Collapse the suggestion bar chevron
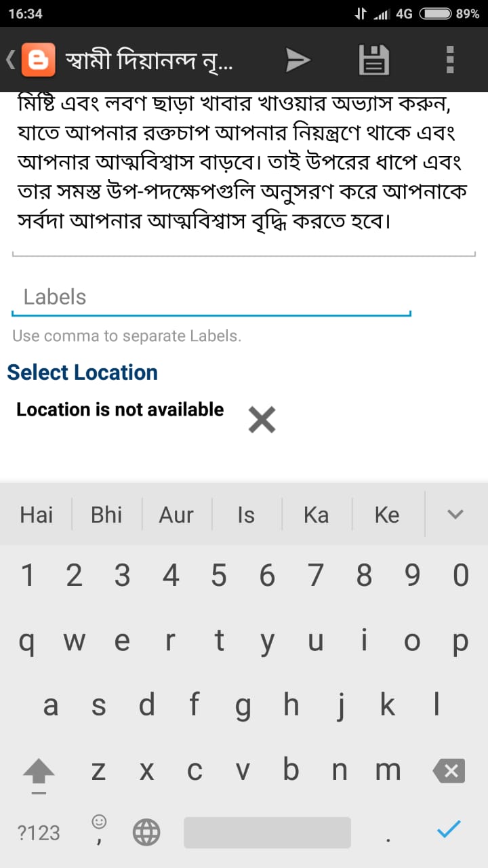This screenshot has width=488, height=868. pos(455,514)
